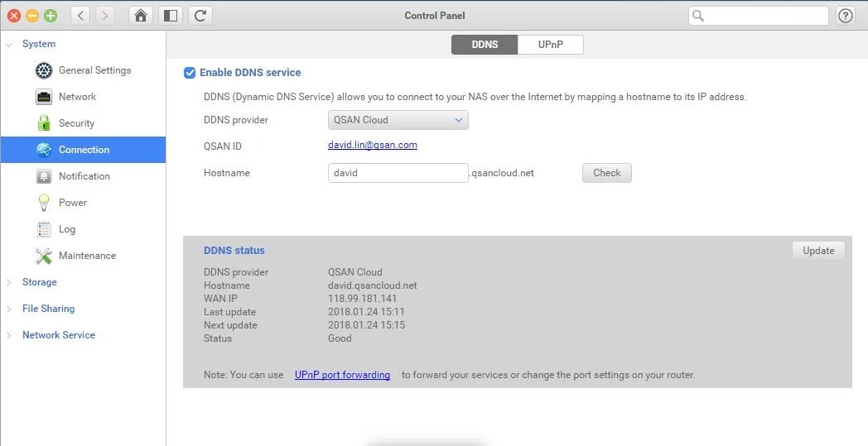Open Maintenance tools icon
868x446 pixels.
(44, 256)
